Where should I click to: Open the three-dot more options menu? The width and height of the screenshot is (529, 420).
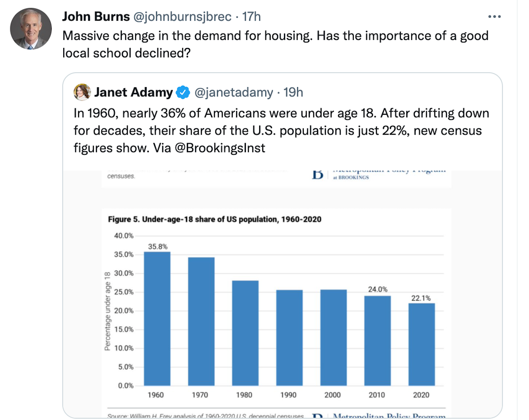[x=494, y=17]
